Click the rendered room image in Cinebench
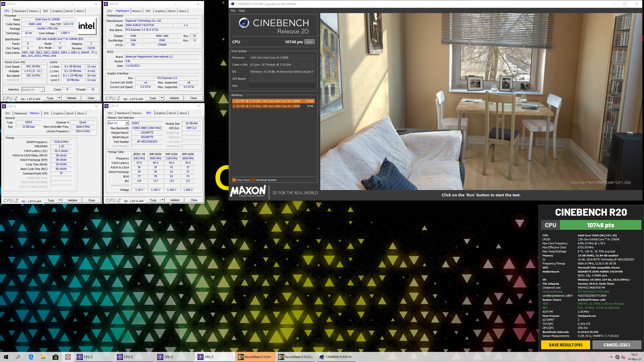644x362 pixels. 481,101
